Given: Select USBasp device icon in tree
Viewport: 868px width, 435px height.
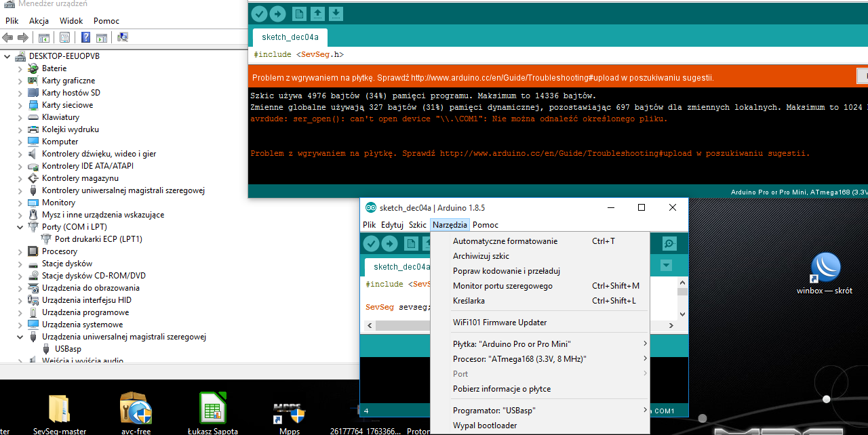Looking at the screenshot, I should [x=47, y=349].
